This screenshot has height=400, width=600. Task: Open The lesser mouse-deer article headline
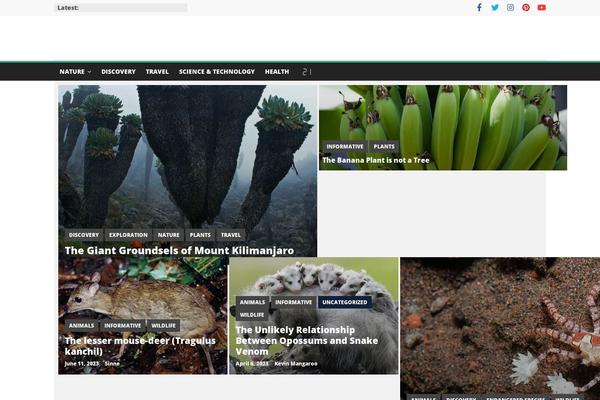click(140, 346)
